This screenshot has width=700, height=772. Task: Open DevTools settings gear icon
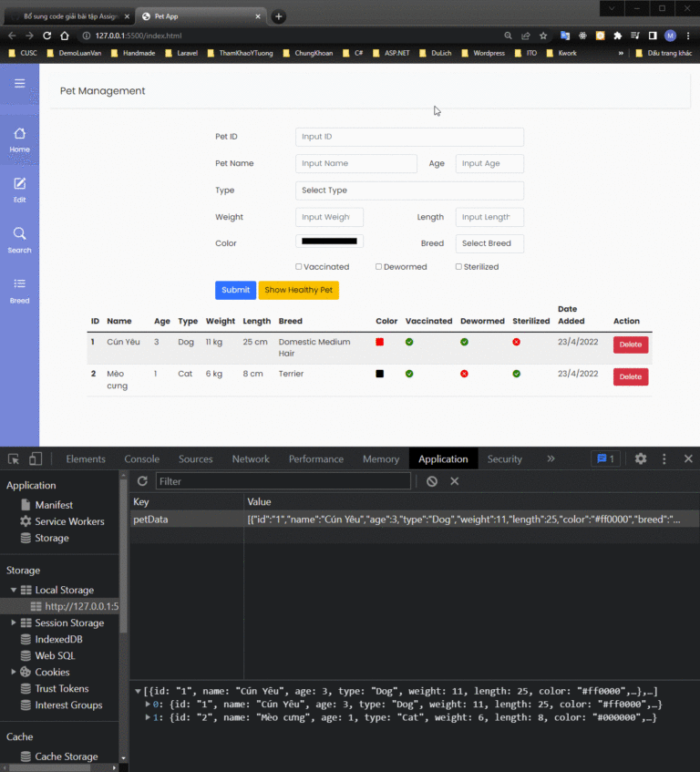click(x=641, y=458)
